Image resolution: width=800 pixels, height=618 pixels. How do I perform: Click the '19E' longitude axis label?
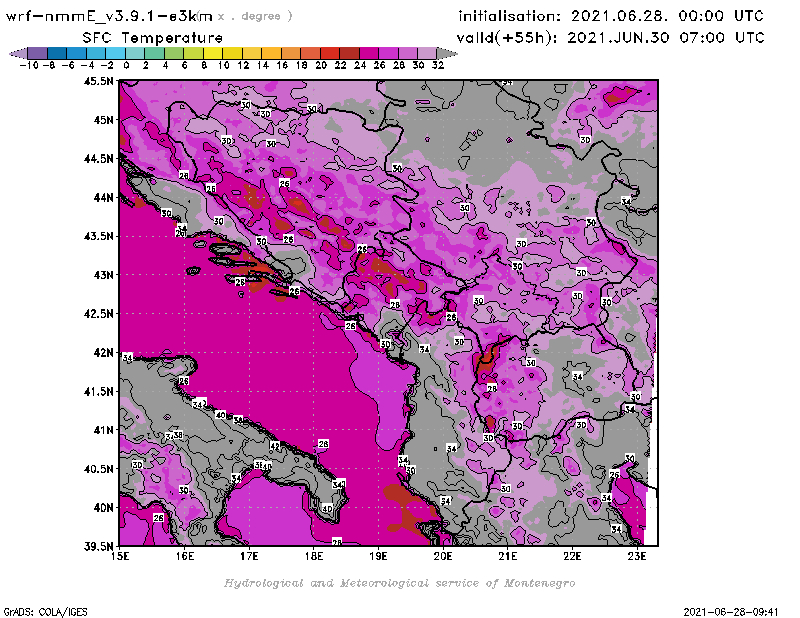[x=379, y=556]
